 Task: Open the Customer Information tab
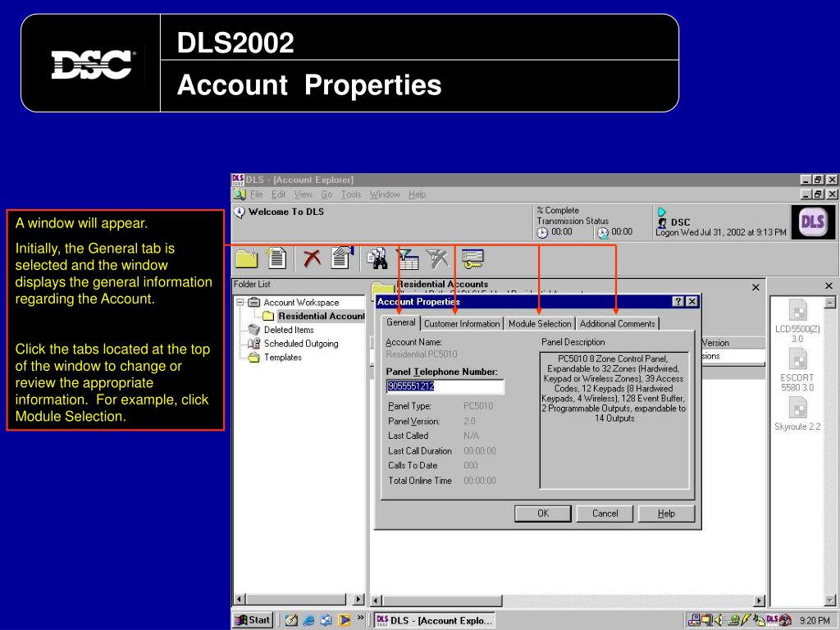coord(462,324)
